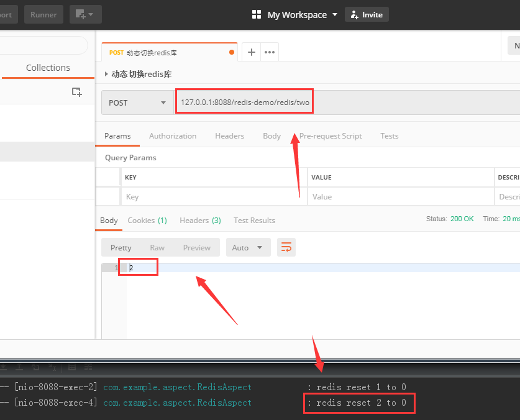
Task: Toggle the wrap lines icon
Action: point(286,247)
